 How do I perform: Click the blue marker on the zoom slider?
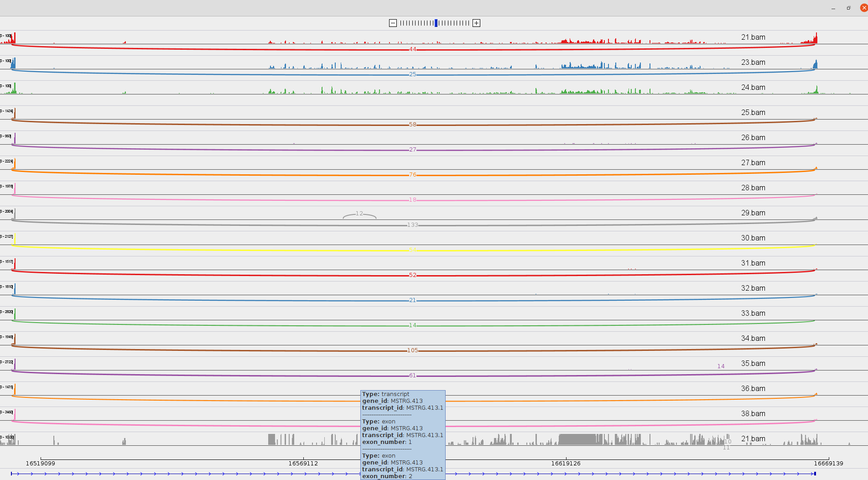(436, 23)
